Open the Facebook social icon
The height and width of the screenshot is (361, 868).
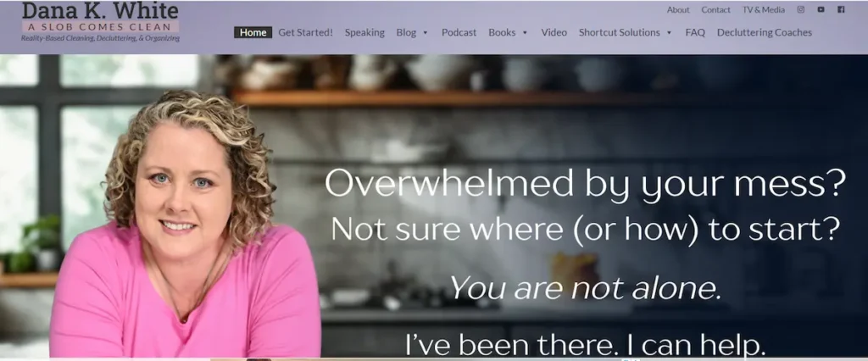pyautogui.click(x=841, y=9)
